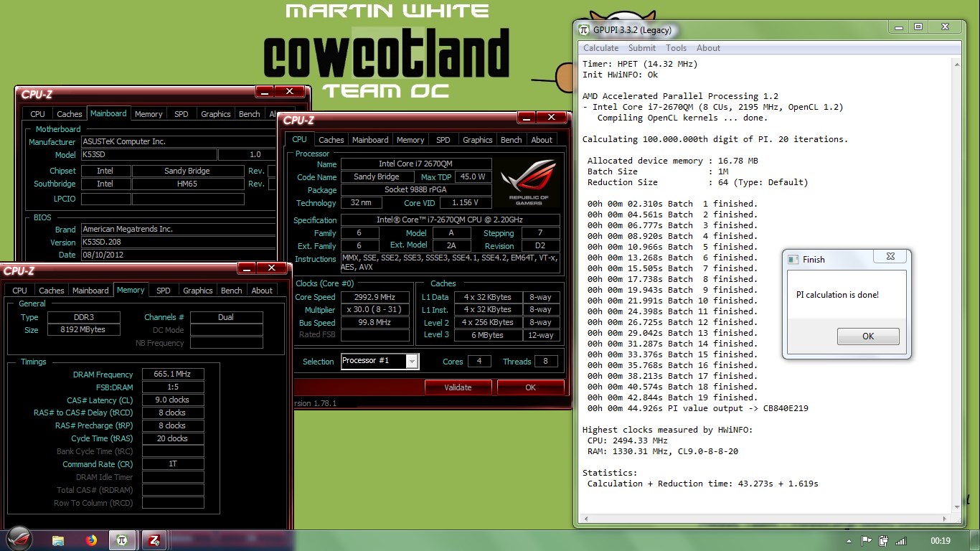Close the CPU-Z CPU window
The image size is (980, 551).
click(552, 117)
